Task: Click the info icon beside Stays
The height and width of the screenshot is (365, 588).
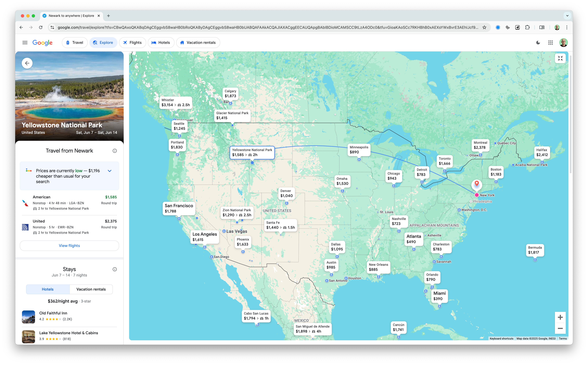Action: (115, 269)
